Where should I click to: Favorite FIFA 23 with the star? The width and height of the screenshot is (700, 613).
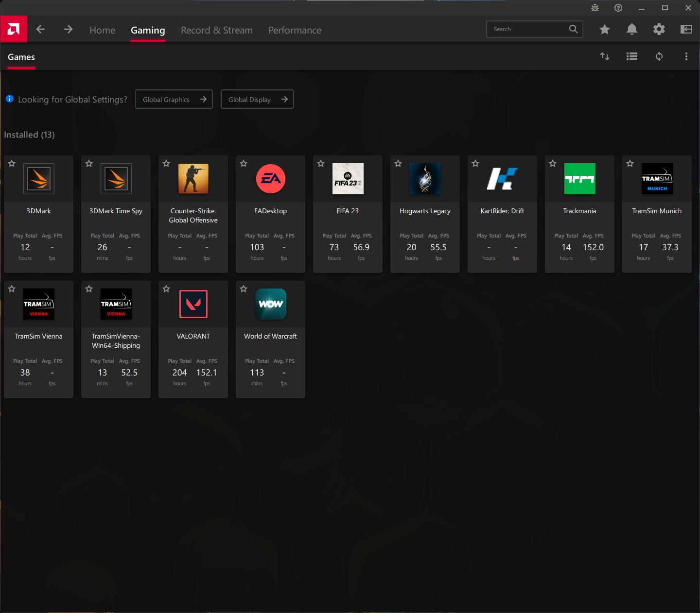pyautogui.click(x=321, y=164)
